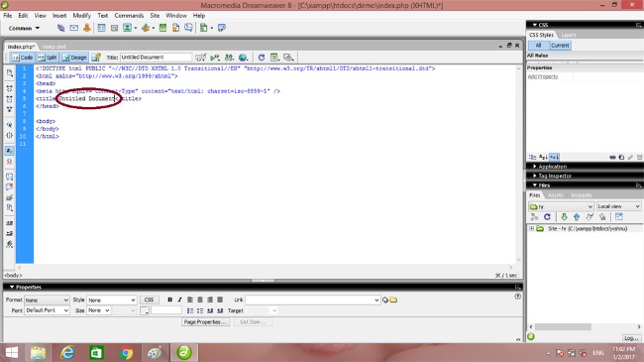Click the Tag Chooser icon
This screenshot has width=644, height=362.
tap(222, 28)
